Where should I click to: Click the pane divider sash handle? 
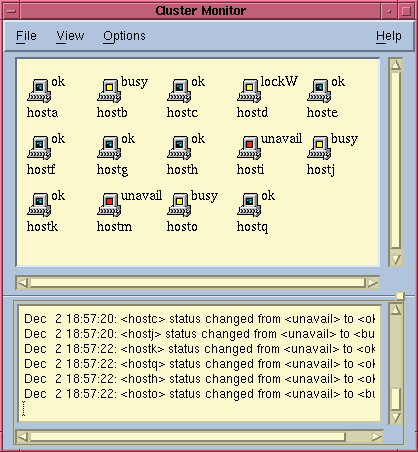400,296
